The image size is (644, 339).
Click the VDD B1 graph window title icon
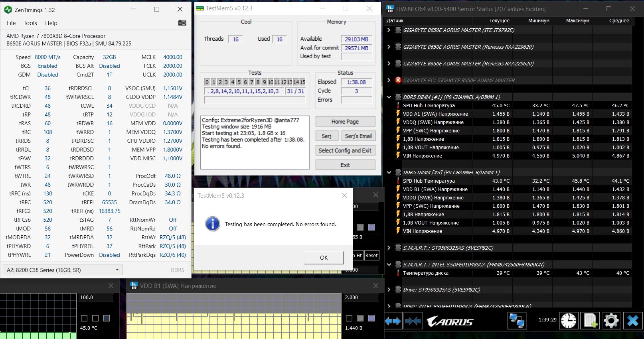click(x=134, y=286)
